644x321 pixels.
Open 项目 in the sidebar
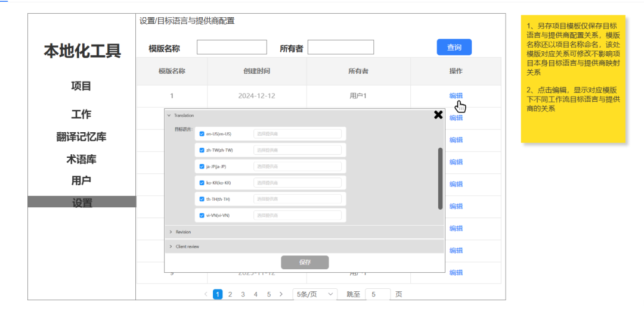81,86
